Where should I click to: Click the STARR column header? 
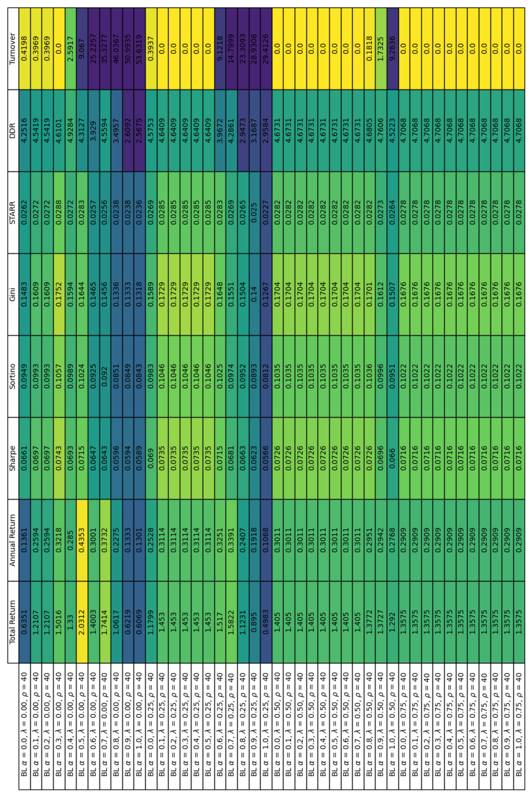[13, 213]
